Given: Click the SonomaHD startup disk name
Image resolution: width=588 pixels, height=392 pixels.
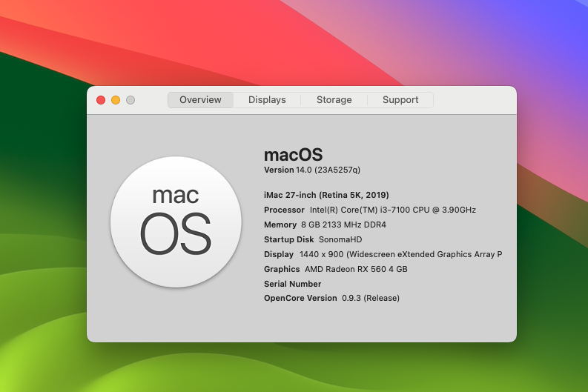Looking at the screenshot, I should point(339,239).
